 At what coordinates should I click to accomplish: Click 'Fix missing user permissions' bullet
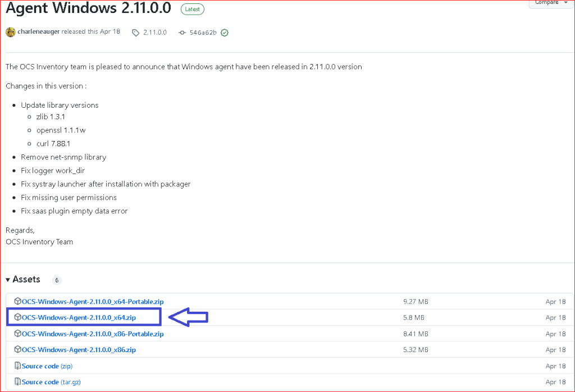pos(69,198)
